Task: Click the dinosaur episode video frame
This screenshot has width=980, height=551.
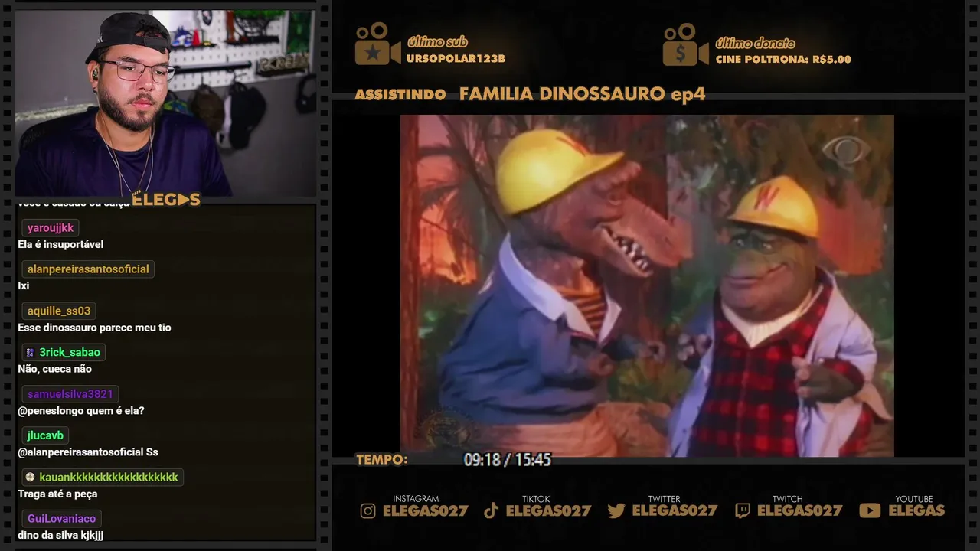Action: click(x=647, y=285)
